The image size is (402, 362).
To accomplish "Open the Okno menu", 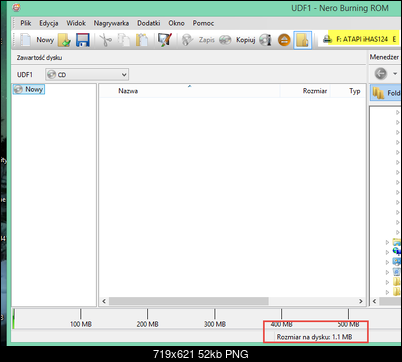I will [x=176, y=23].
